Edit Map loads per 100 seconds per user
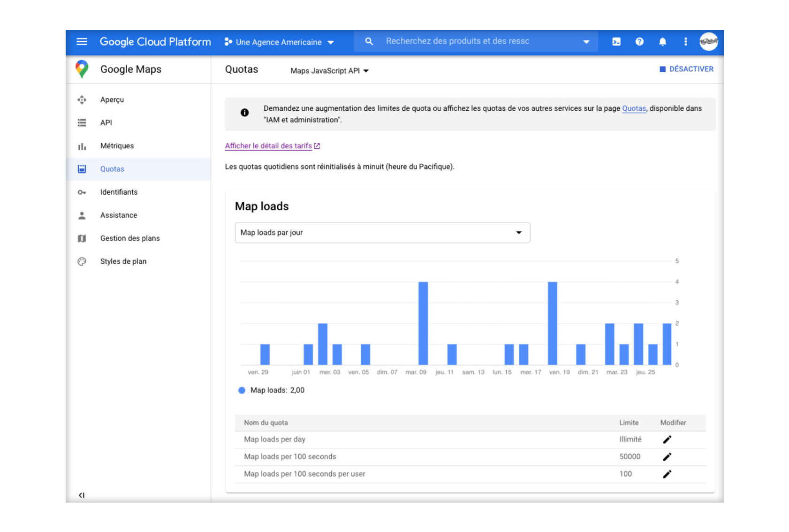The width and height of the screenshot is (789, 532). (667, 474)
